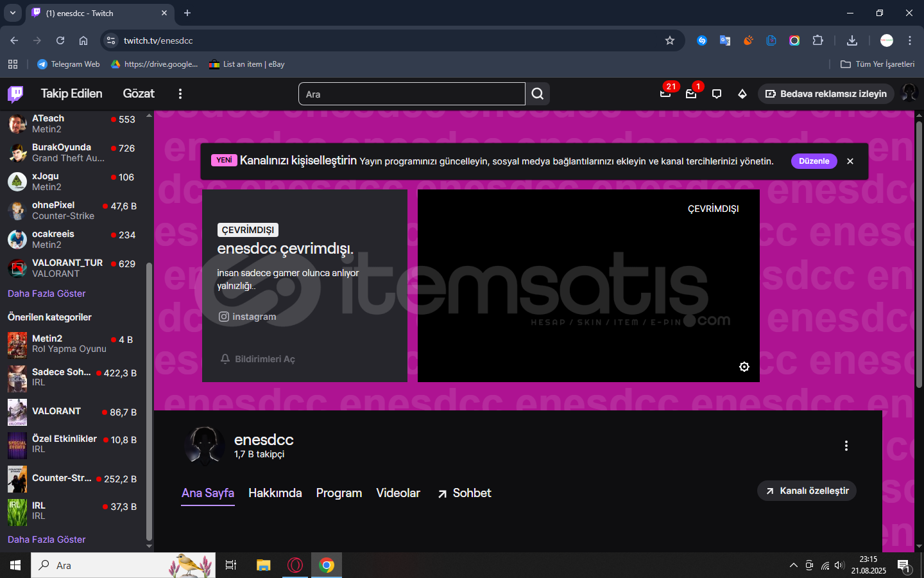Click the instagram link on the channel card
The width and height of the screenshot is (924, 578).
(x=248, y=317)
